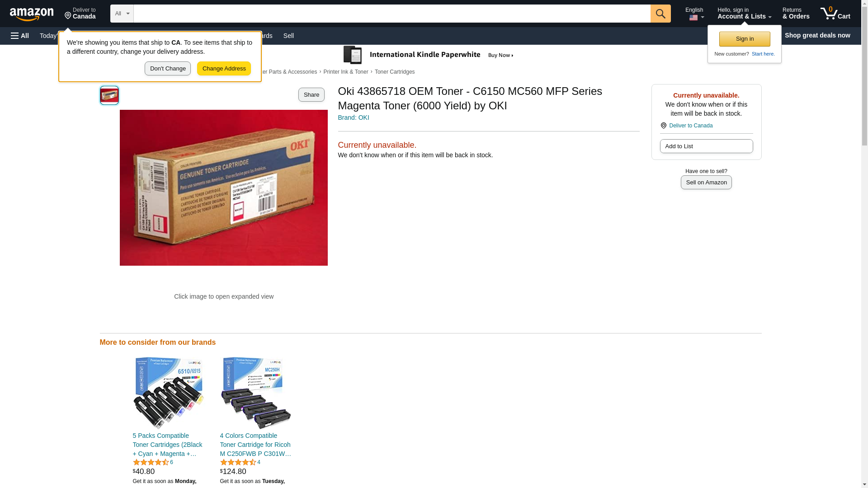Click the yellow Sign in button
Image resolution: width=868 pixels, height=488 pixels.
[x=745, y=39]
